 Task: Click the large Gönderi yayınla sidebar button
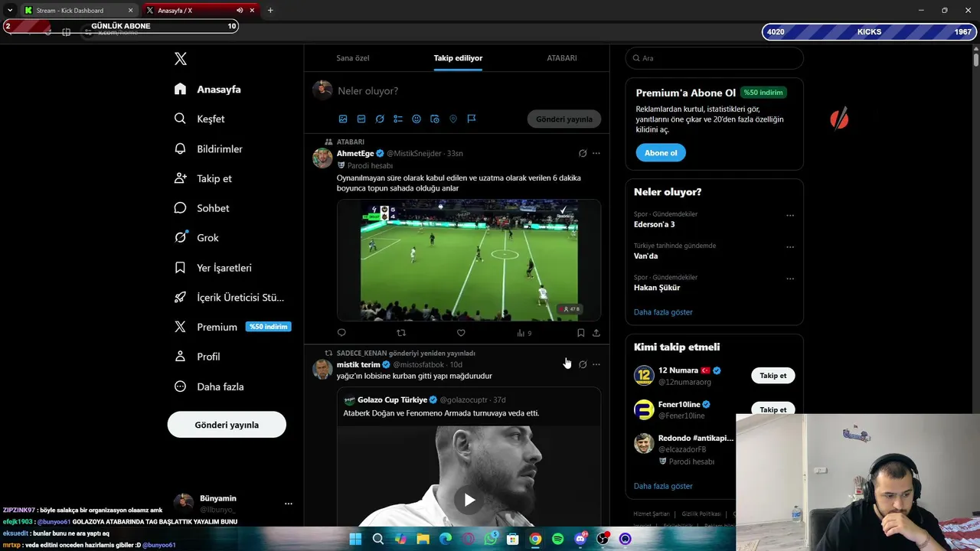click(227, 425)
